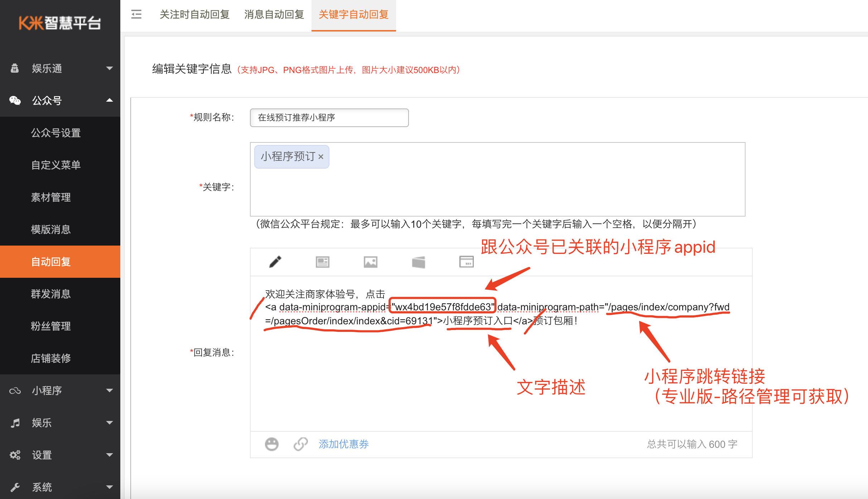
Task: Click the 系统 sidebar label
Action: point(42,487)
